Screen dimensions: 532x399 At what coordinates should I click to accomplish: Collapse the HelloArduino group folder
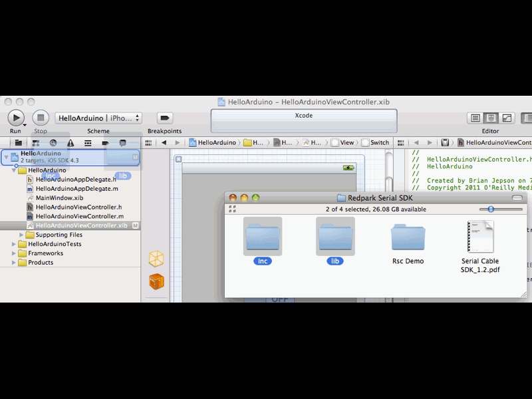pyautogui.click(x=14, y=170)
